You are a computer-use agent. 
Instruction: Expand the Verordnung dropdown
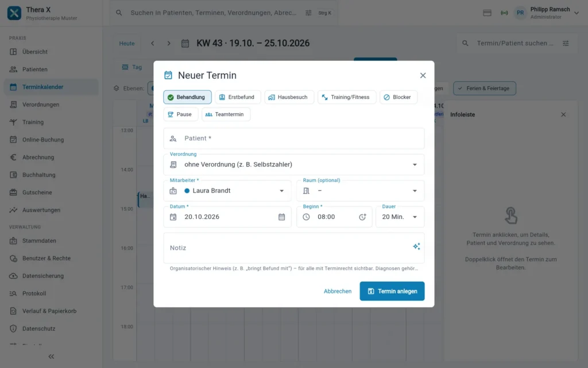pos(294,164)
